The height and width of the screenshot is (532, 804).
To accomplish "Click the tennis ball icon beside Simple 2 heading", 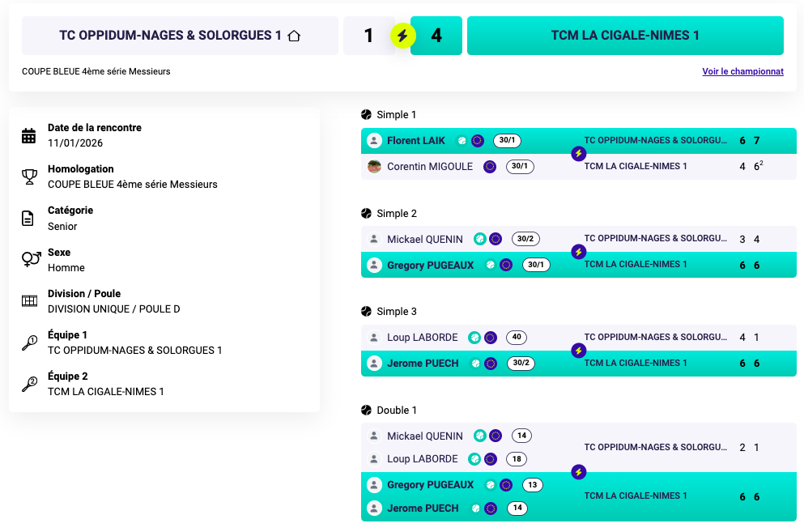I will 366,214.
